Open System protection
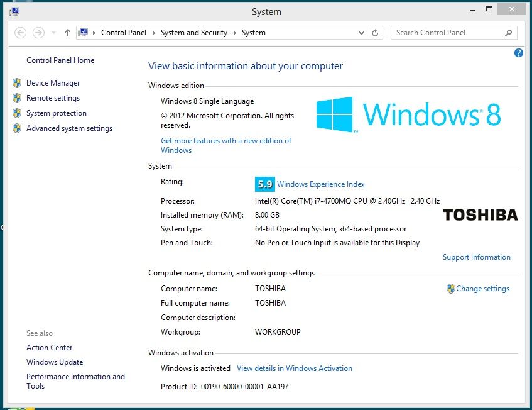 pos(57,113)
